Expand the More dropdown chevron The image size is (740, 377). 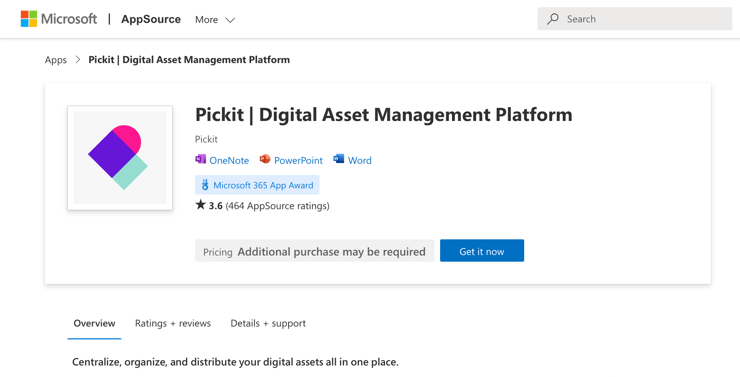(x=230, y=20)
